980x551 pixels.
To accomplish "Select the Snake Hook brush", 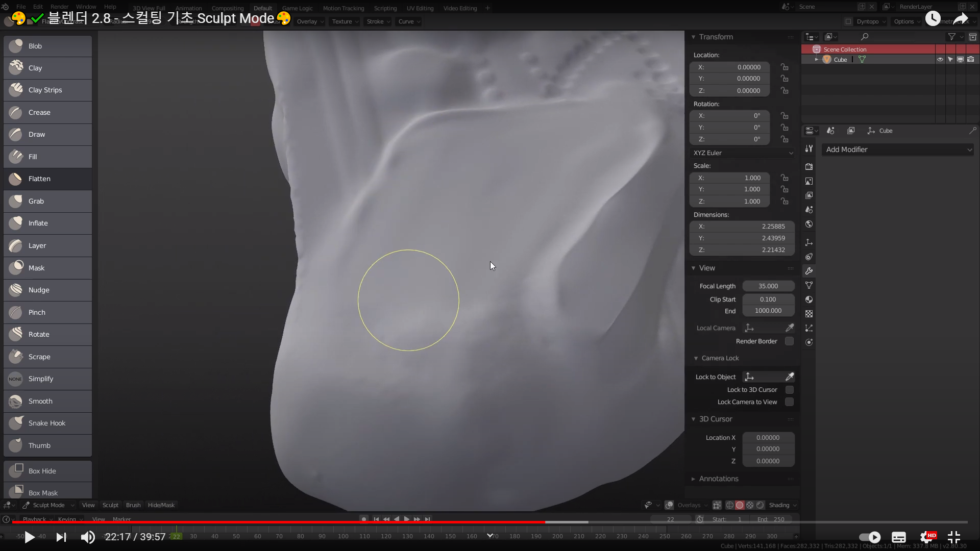I will pyautogui.click(x=47, y=423).
